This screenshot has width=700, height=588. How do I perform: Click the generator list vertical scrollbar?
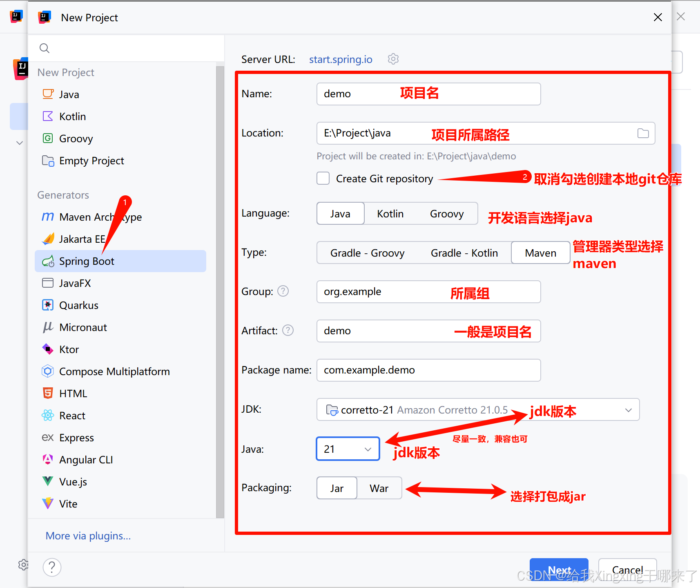(220, 292)
